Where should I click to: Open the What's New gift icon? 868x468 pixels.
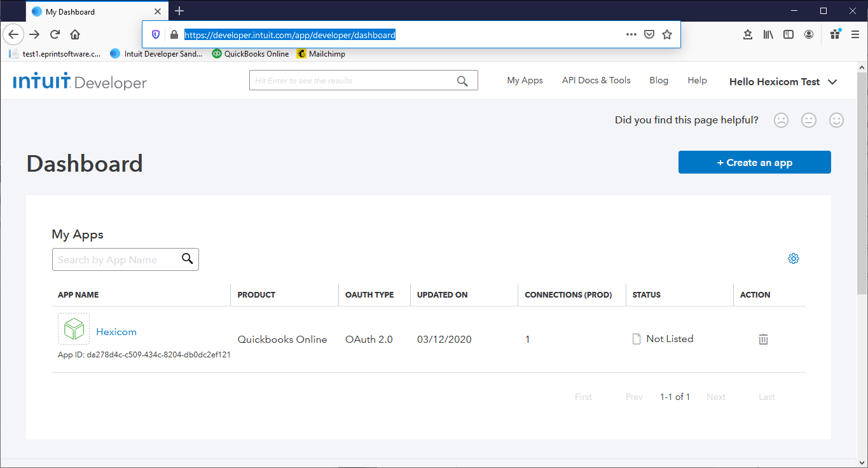click(x=836, y=34)
